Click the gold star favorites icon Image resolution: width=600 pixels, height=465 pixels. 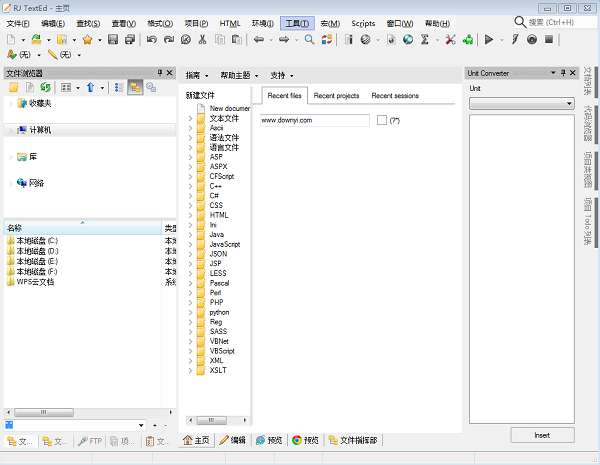pyautogui.click(x=87, y=39)
